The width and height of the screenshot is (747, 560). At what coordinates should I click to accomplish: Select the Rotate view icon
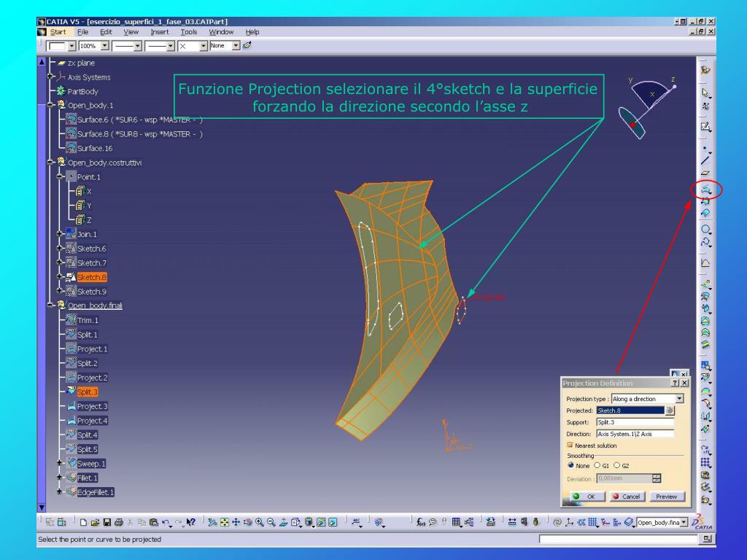tap(248, 522)
